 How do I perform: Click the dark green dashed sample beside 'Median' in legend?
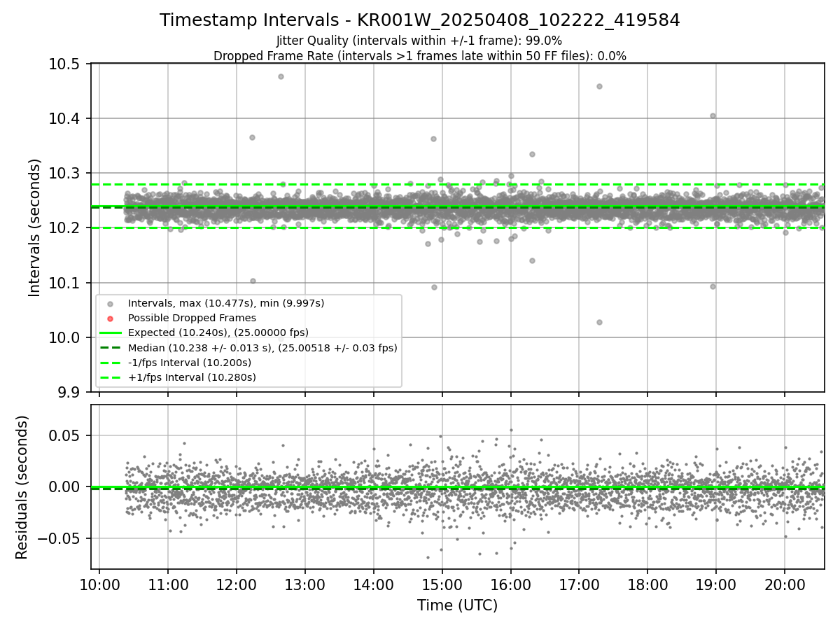tap(110, 348)
